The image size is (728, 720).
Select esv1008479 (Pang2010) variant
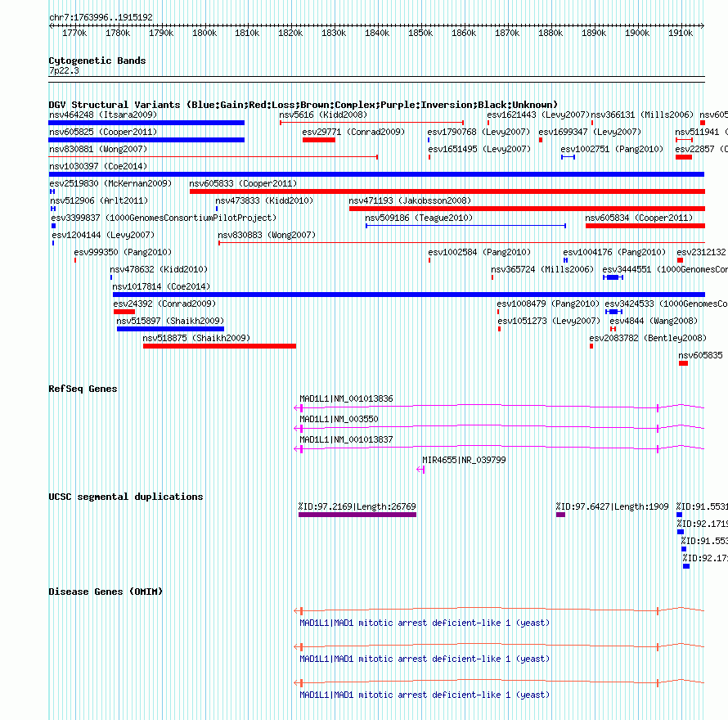point(548,304)
